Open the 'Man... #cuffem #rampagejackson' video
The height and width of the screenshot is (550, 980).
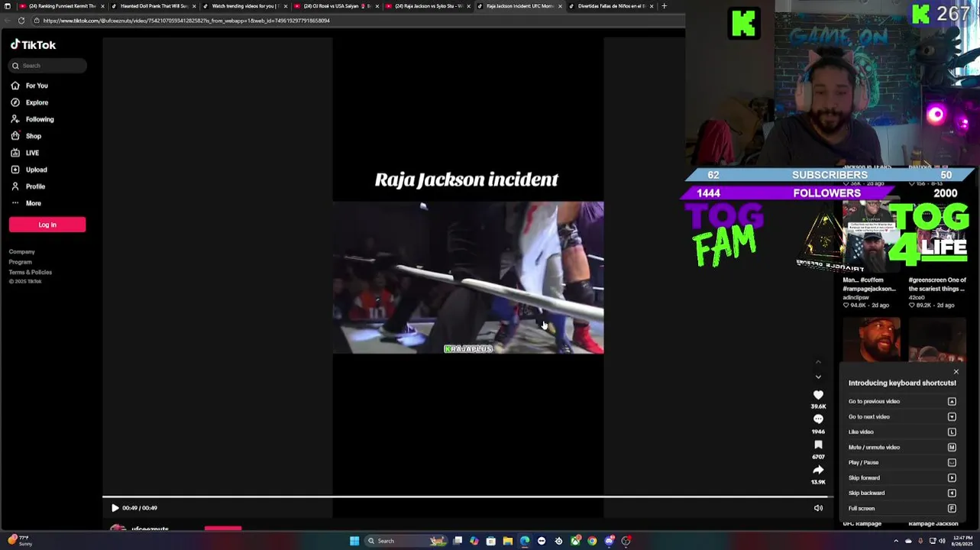(x=869, y=284)
